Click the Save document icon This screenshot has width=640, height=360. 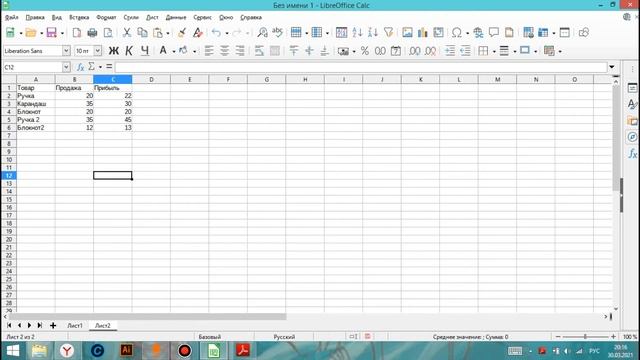[x=51, y=33]
